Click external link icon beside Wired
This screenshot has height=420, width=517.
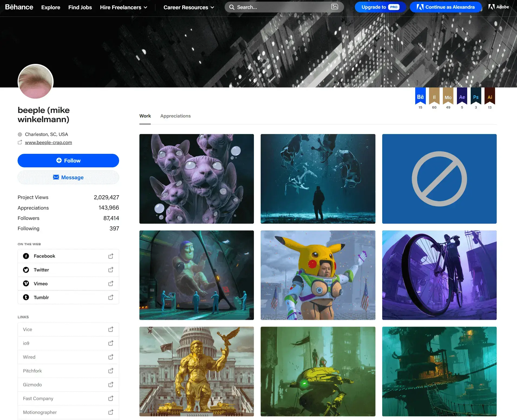111,357
